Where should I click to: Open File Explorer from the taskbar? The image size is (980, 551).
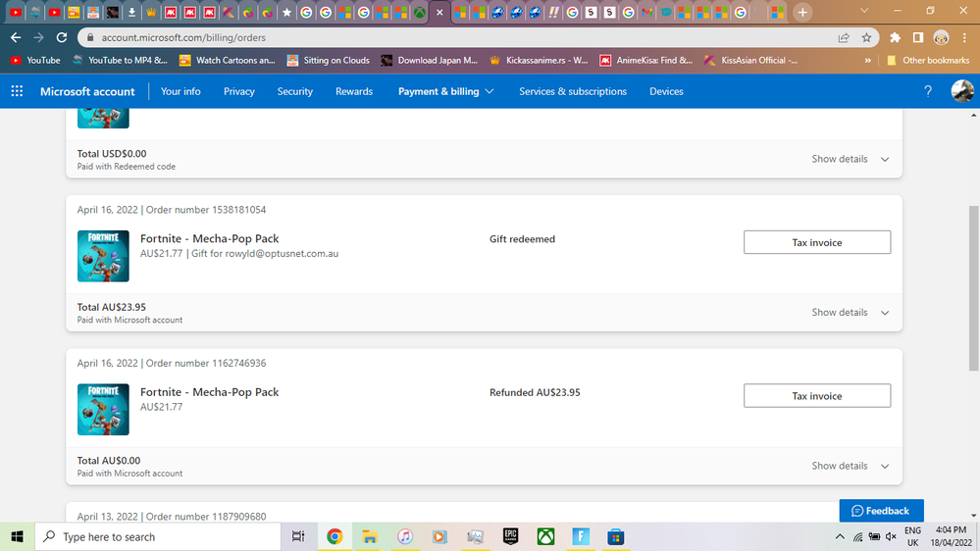click(x=370, y=536)
